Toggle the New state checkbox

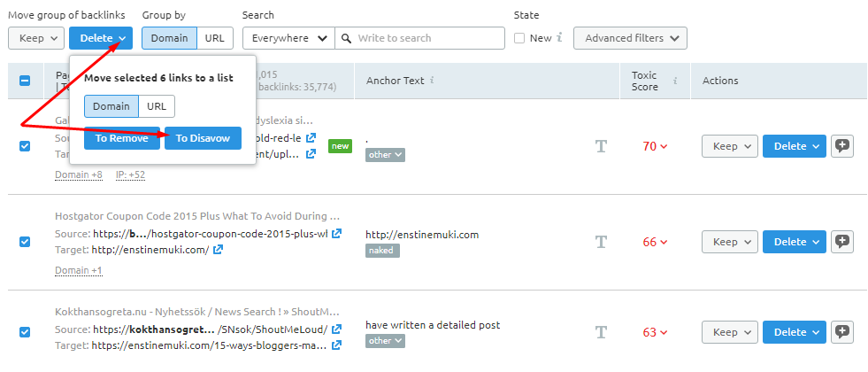(520, 38)
